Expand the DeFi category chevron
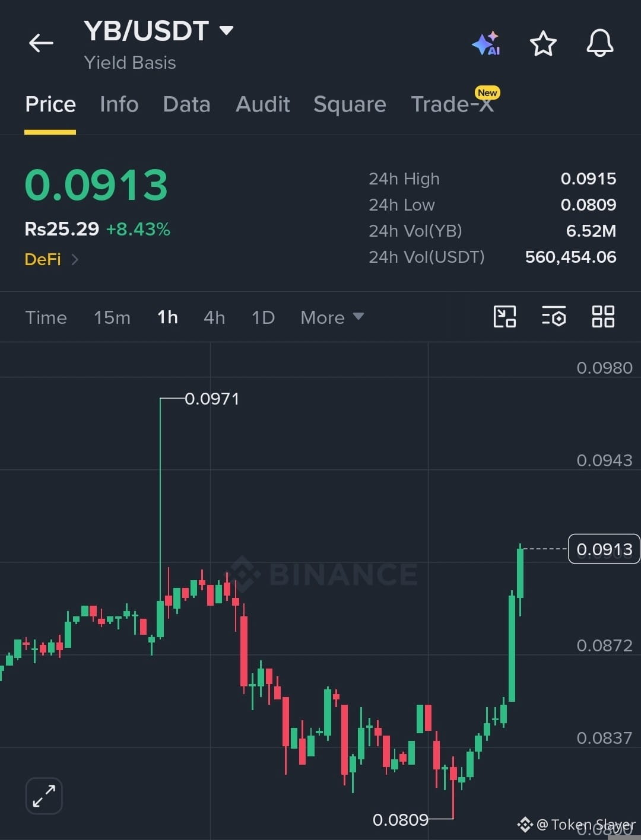The height and width of the screenshot is (840, 641). pyautogui.click(x=75, y=259)
